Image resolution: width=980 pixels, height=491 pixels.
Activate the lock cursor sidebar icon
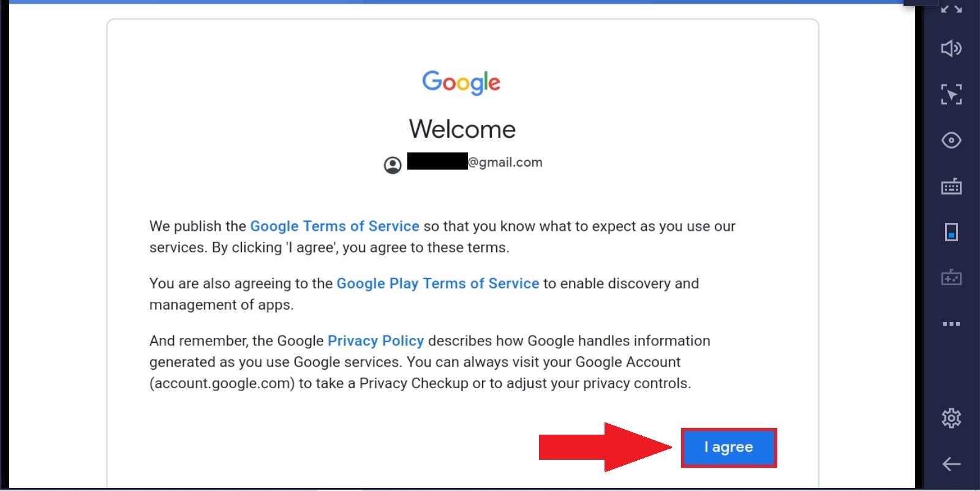point(951,94)
